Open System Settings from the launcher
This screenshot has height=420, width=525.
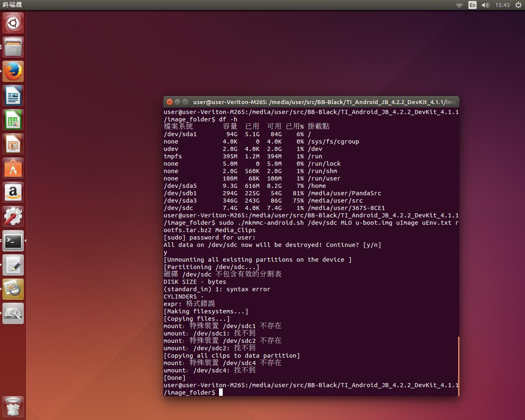(13, 217)
